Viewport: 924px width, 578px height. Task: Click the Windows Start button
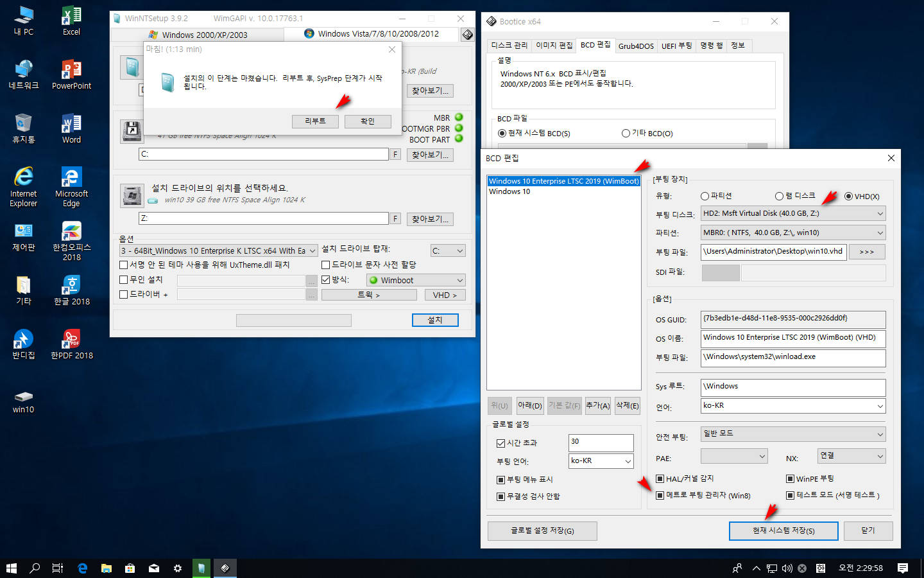click(11, 568)
